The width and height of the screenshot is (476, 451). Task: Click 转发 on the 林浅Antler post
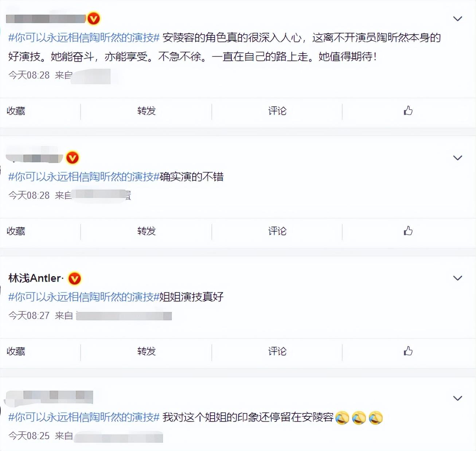(x=147, y=351)
